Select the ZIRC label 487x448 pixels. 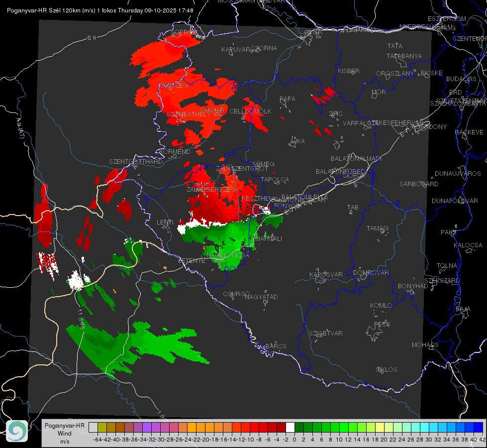point(336,114)
